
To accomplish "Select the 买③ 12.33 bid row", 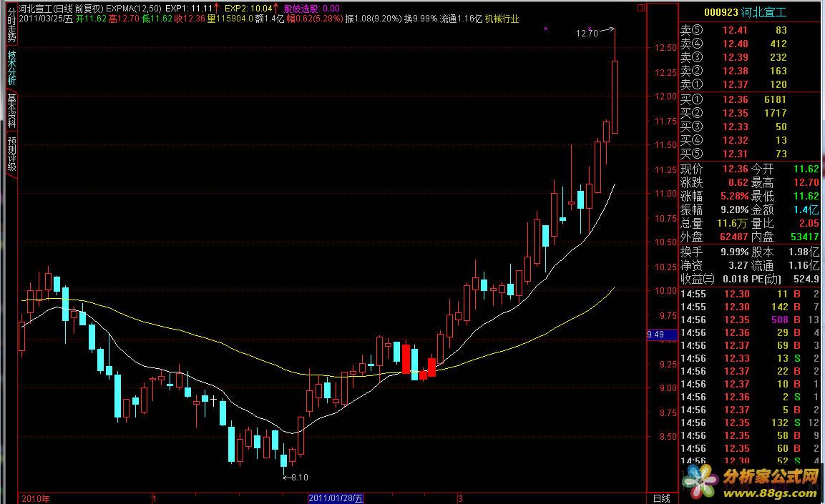I will [x=749, y=127].
